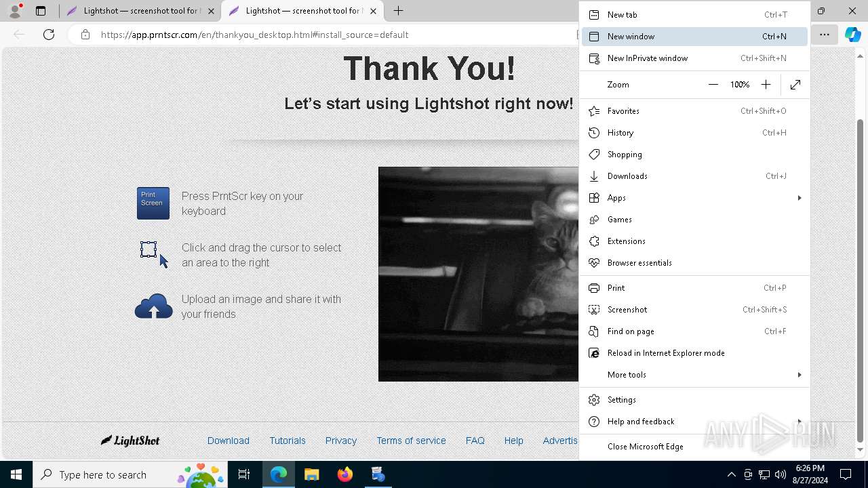868x488 pixels.
Task: Open File Explorer from taskbar
Action: tap(311, 474)
